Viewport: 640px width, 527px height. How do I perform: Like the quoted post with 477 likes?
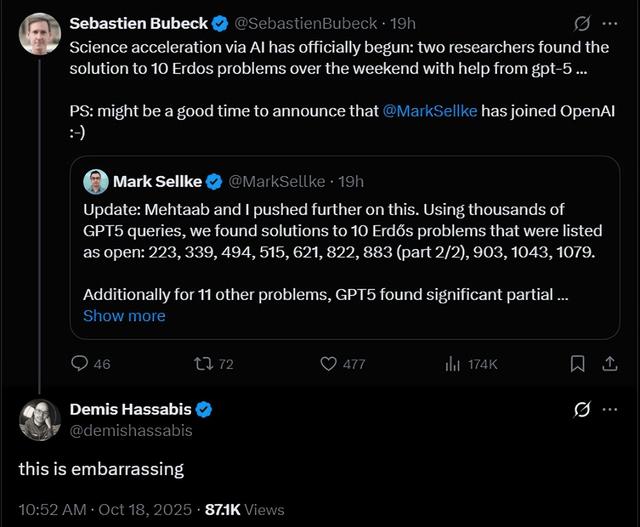[328, 364]
